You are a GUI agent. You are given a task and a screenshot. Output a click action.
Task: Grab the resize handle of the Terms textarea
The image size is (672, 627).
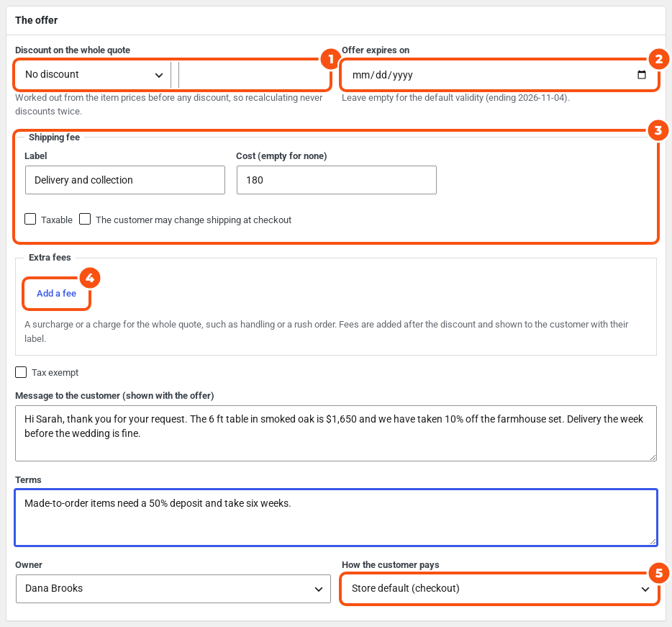tap(653, 541)
